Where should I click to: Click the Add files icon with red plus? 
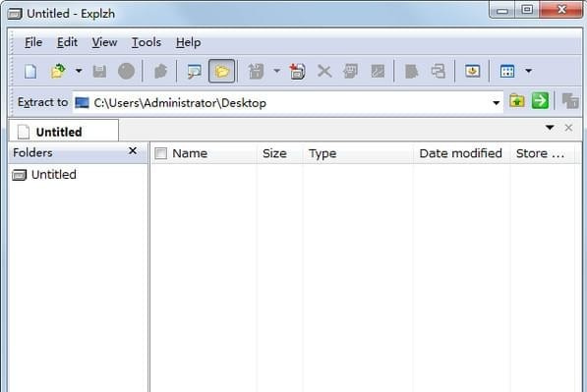(298, 71)
